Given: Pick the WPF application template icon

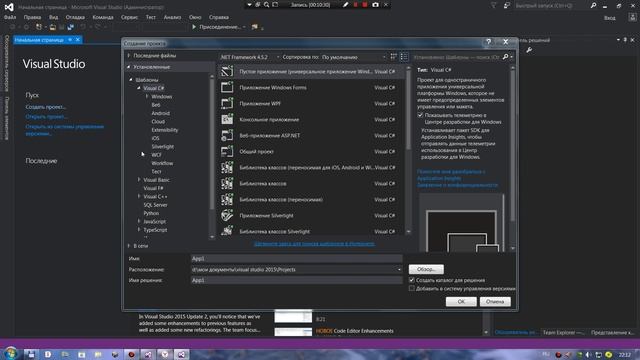Looking at the screenshot, I should click(x=227, y=103).
